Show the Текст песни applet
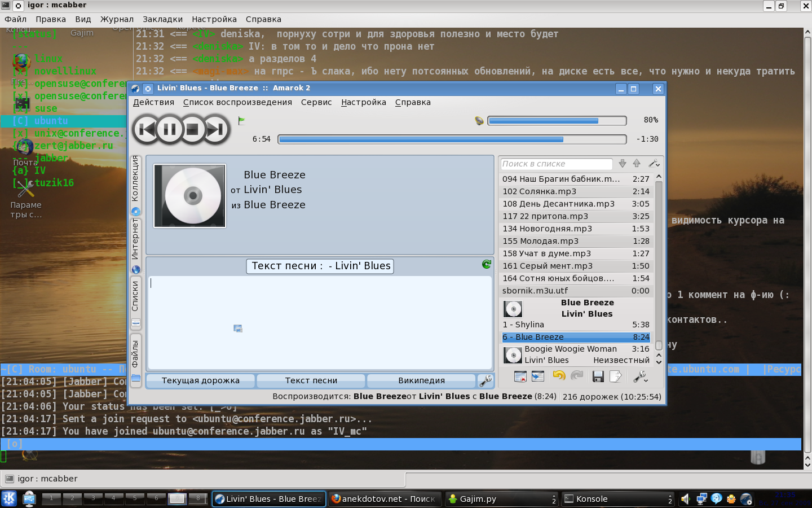 click(311, 380)
